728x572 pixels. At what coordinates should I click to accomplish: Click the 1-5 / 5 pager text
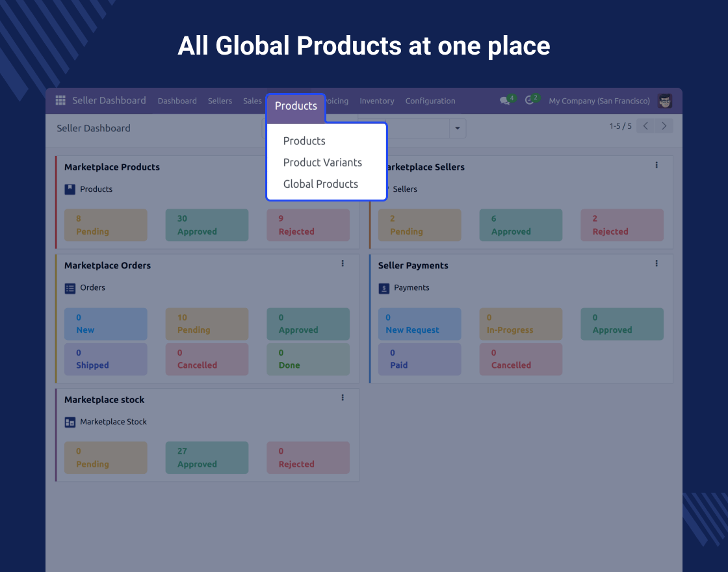click(620, 126)
